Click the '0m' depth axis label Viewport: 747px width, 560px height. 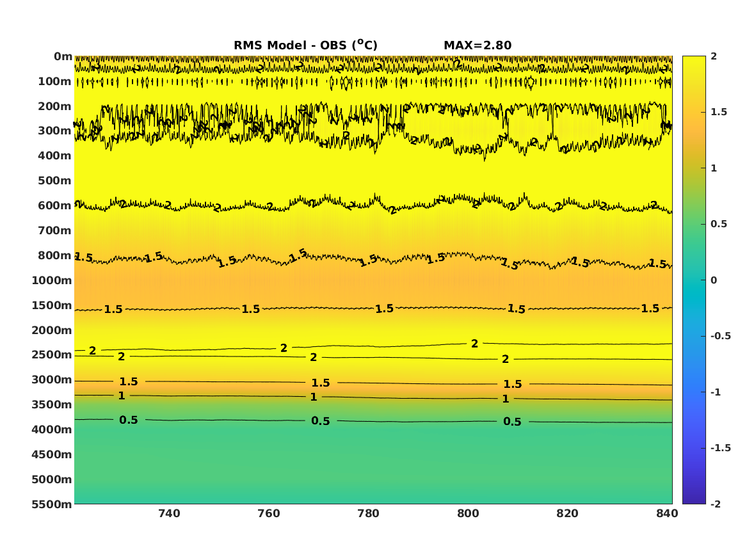pos(63,57)
